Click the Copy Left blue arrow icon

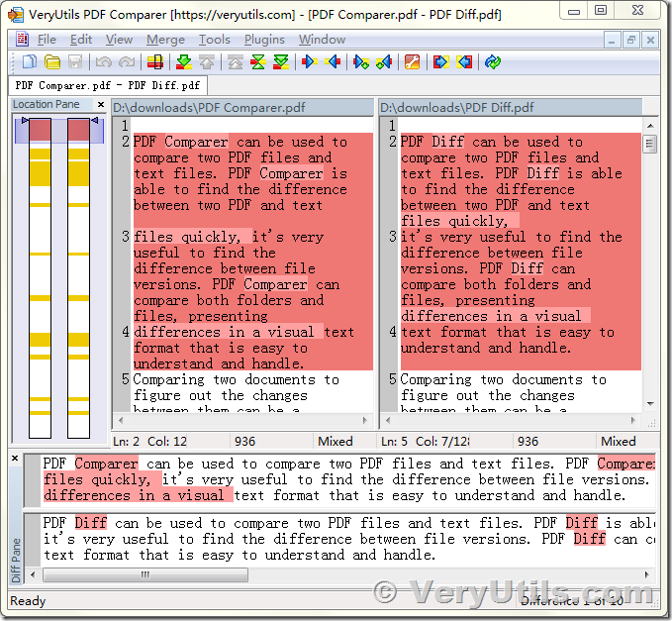coord(333,62)
